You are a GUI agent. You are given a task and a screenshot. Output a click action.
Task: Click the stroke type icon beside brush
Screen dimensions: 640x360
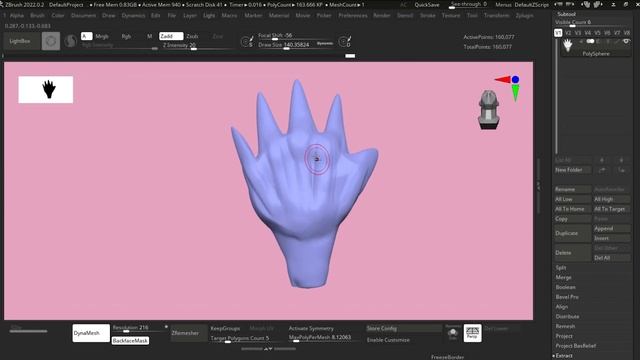pyautogui.click(x=71, y=41)
